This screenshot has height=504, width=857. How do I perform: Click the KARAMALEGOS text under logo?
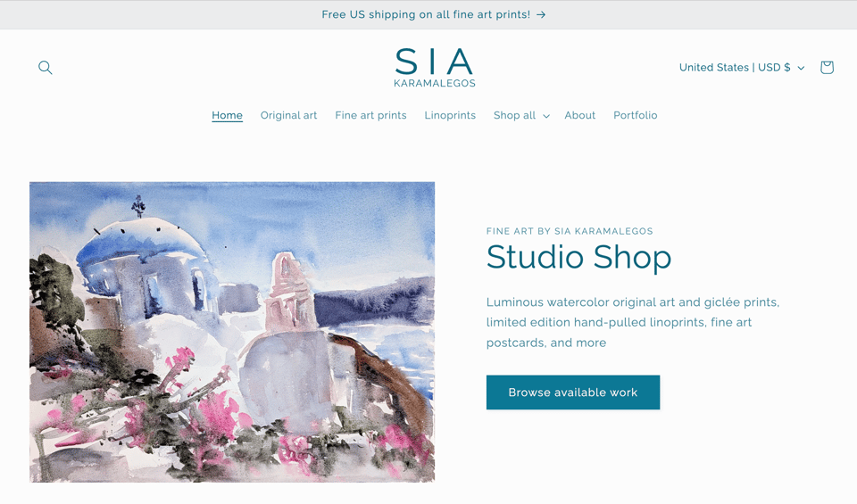click(435, 83)
